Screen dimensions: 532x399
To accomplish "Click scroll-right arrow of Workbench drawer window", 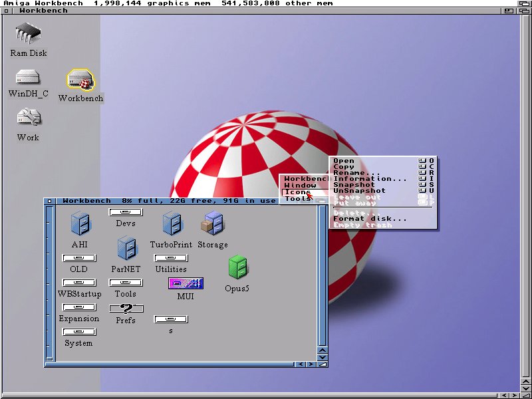I will click(311, 364).
